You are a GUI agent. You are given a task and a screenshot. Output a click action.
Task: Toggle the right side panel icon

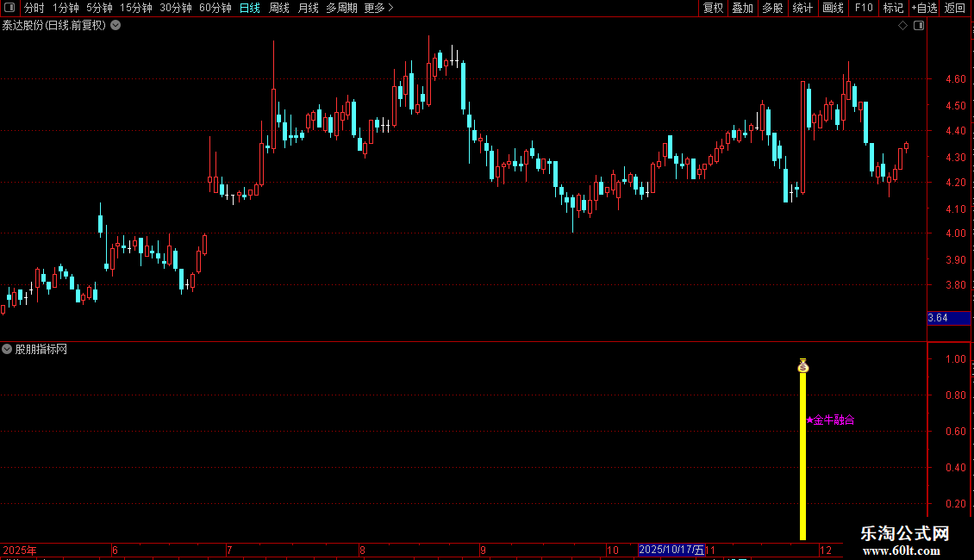[x=919, y=26]
